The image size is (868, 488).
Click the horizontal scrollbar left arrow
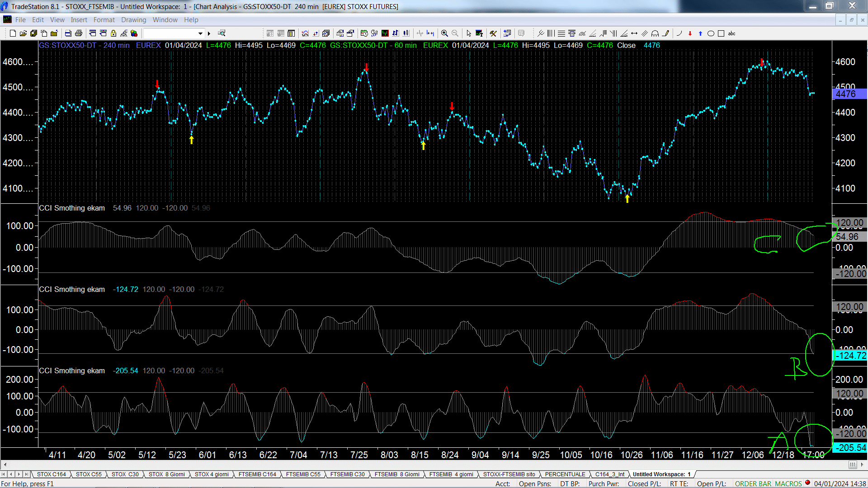pos(5,465)
